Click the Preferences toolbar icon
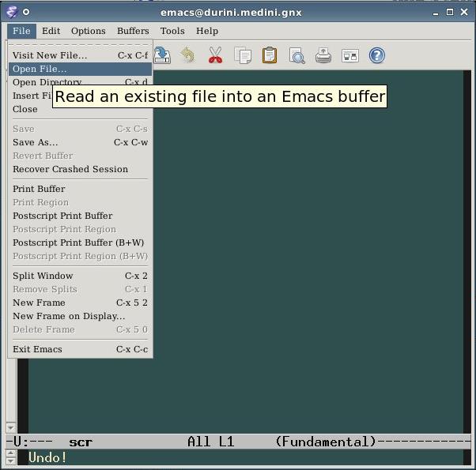This screenshot has width=476, height=470. 350,56
